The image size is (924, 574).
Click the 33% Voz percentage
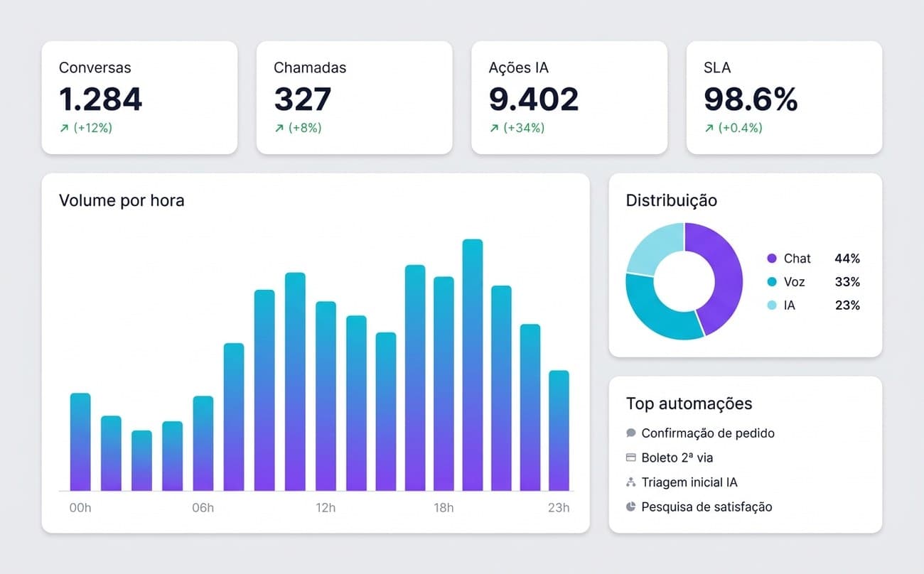click(847, 282)
